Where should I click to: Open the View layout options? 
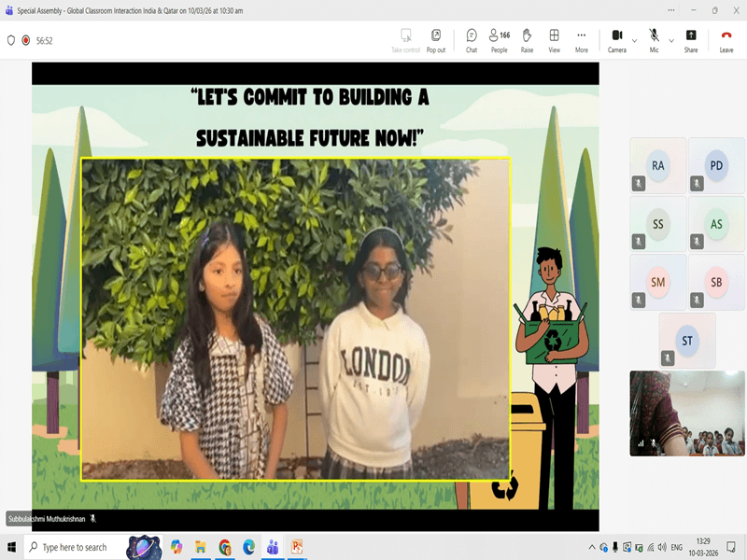point(554,40)
